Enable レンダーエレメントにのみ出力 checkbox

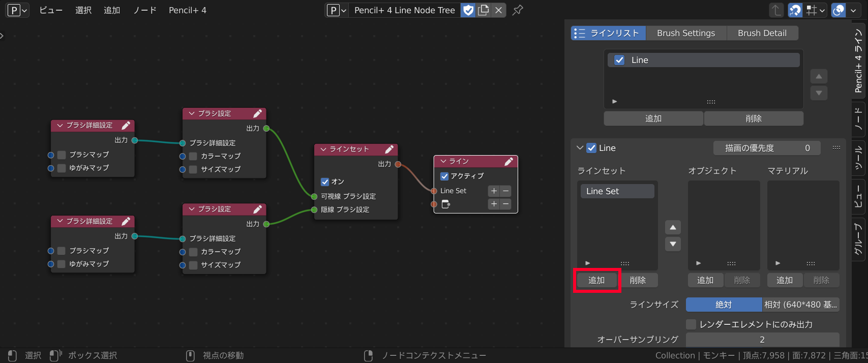(x=691, y=324)
